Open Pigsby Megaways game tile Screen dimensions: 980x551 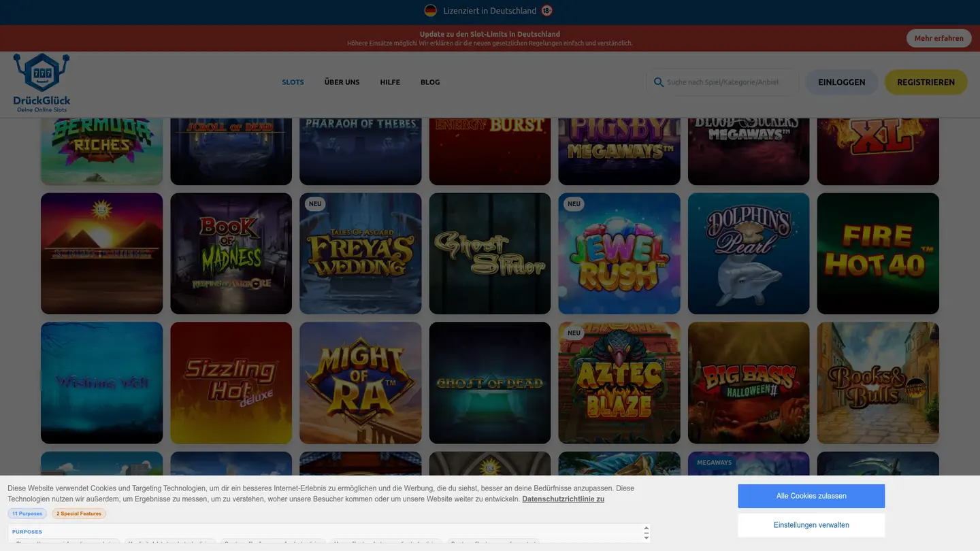[x=619, y=150]
